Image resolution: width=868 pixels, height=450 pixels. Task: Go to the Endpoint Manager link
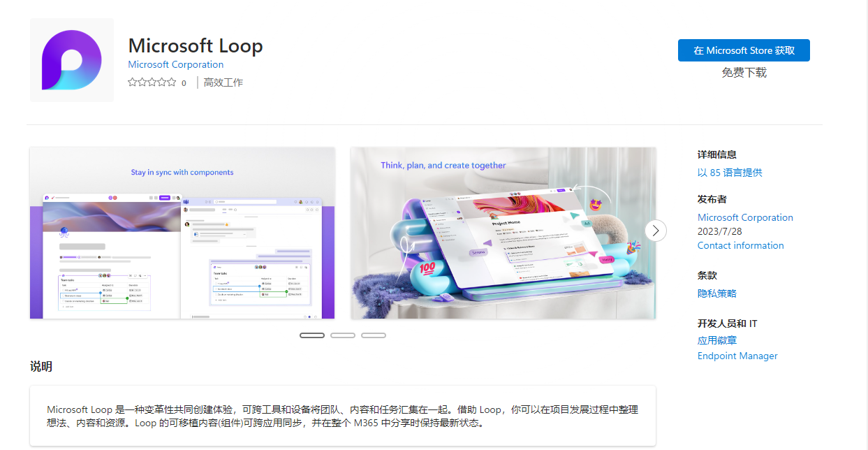737,356
